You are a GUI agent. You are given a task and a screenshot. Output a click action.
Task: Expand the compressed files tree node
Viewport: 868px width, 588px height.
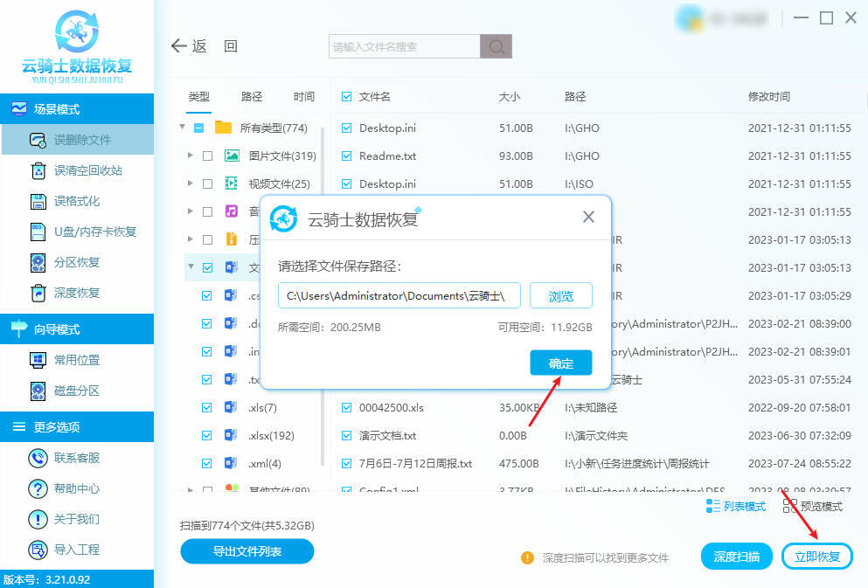click(x=190, y=239)
